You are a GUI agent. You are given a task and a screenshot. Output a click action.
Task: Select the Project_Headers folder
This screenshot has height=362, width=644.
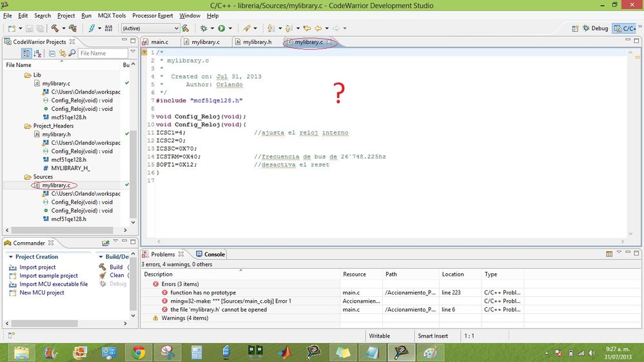click(54, 126)
